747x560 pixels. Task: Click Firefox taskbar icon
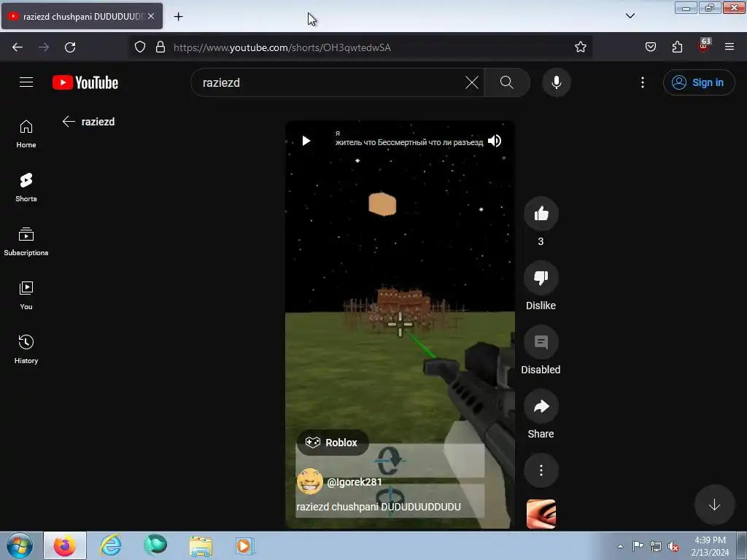(65, 545)
